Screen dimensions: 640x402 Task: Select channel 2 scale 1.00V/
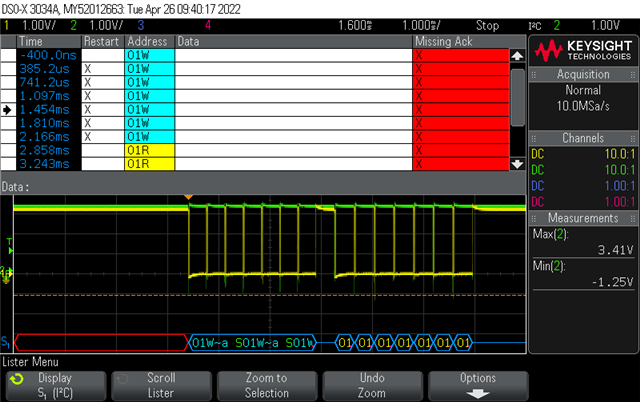106,26
